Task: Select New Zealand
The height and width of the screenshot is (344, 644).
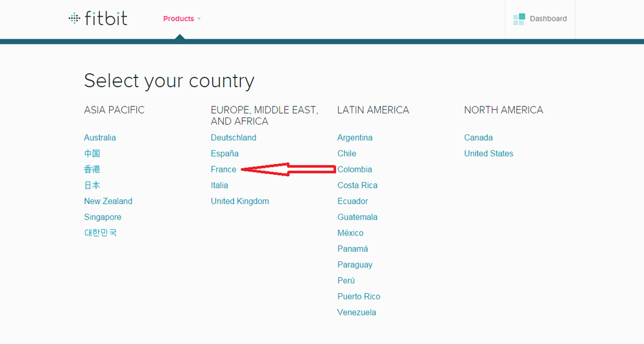Action: [108, 201]
